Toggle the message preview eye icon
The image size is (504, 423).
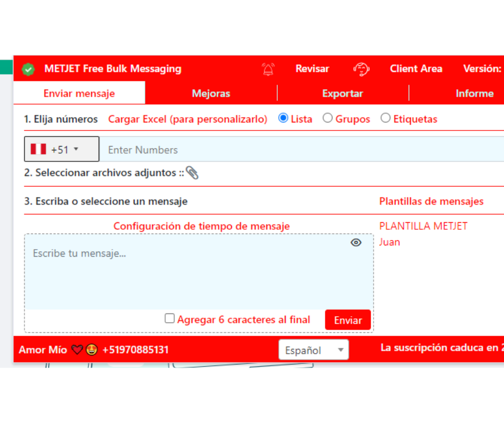[356, 243]
